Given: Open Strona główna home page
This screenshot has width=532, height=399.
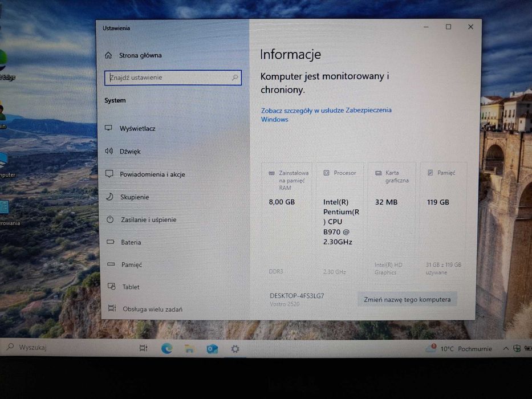Looking at the screenshot, I should click(133, 55).
